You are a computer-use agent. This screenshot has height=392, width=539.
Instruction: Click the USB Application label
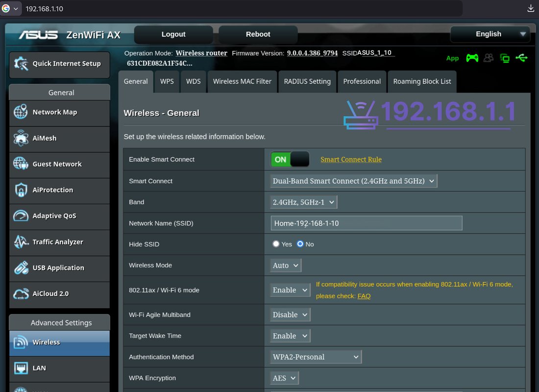click(58, 268)
